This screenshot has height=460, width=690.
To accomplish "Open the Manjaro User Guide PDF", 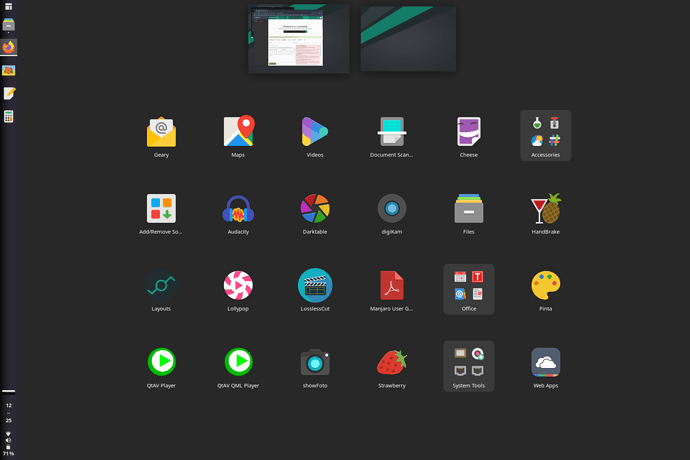I will [x=392, y=290].
